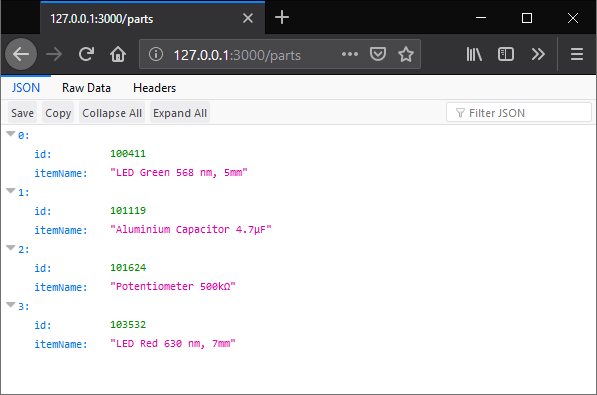Open the Firefox home page
The width and height of the screenshot is (597, 395).
(118, 54)
